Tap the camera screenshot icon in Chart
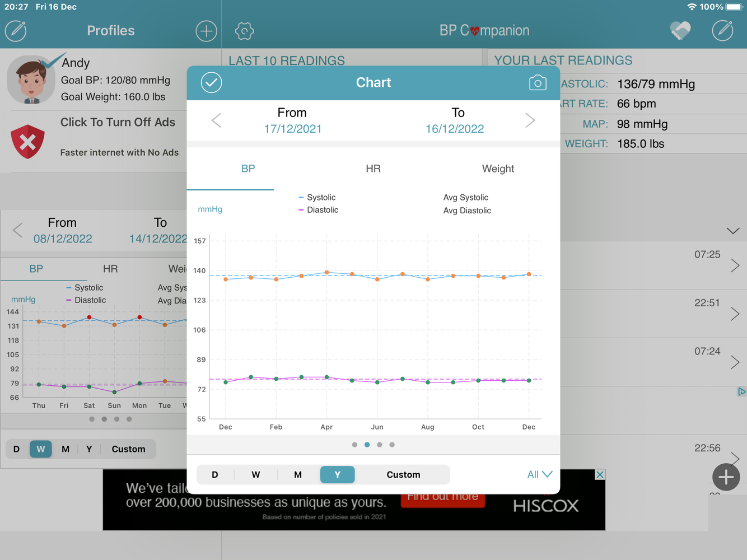Image resolution: width=747 pixels, height=560 pixels. pyautogui.click(x=537, y=83)
